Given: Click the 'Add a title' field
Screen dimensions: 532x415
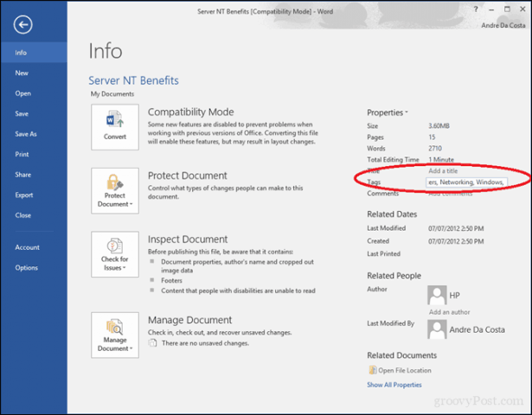Looking at the screenshot, I should (x=443, y=171).
